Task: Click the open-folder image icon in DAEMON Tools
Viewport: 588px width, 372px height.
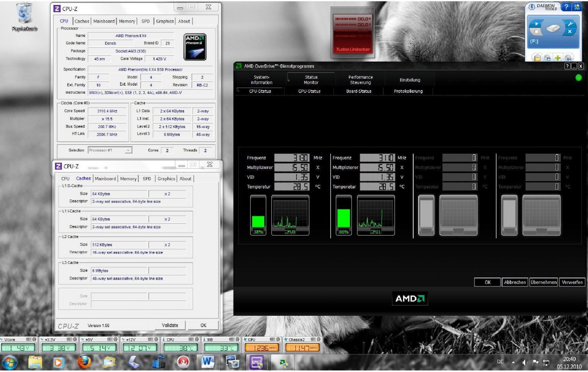Action: coord(538,58)
